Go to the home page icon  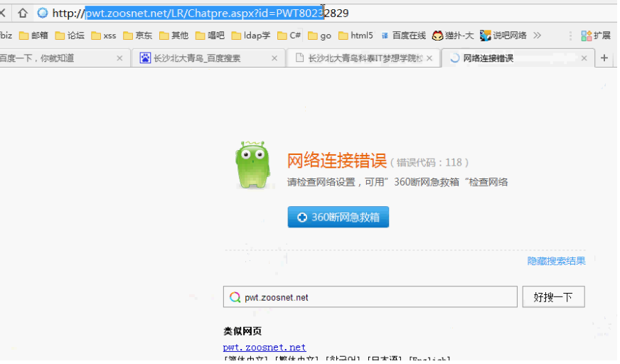(23, 13)
